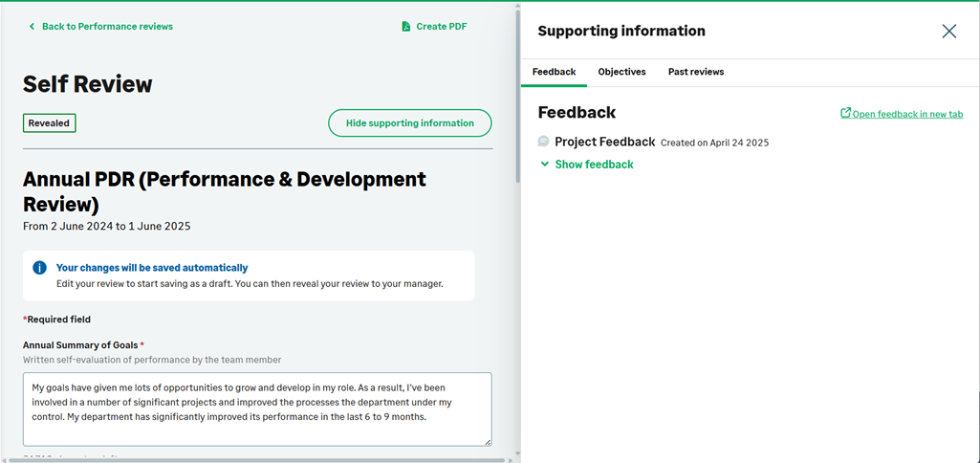Open feedback in new tab
Image resolution: width=980 pixels, height=463 pixels.
907,115
